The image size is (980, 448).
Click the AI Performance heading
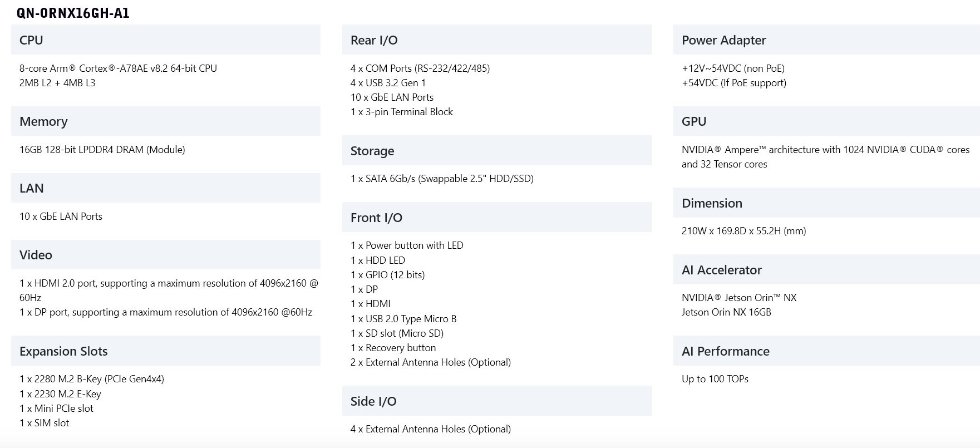826,351
